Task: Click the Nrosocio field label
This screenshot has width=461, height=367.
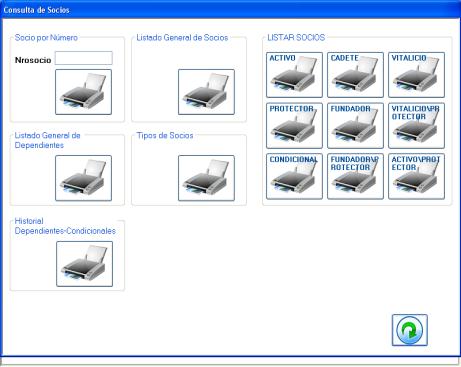Action: (33, 60)
